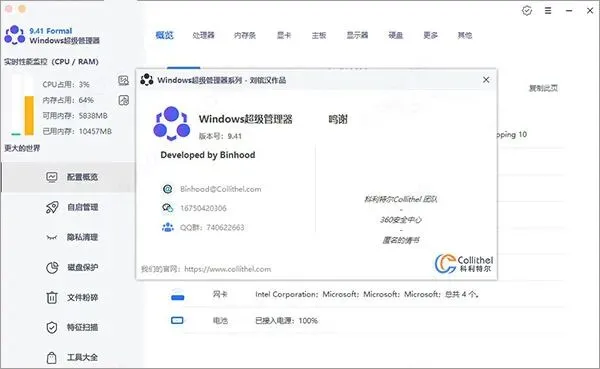Click the 电池 label in the overview list
The height and width of the screenshot is (369, 600).
coord(220,320)
